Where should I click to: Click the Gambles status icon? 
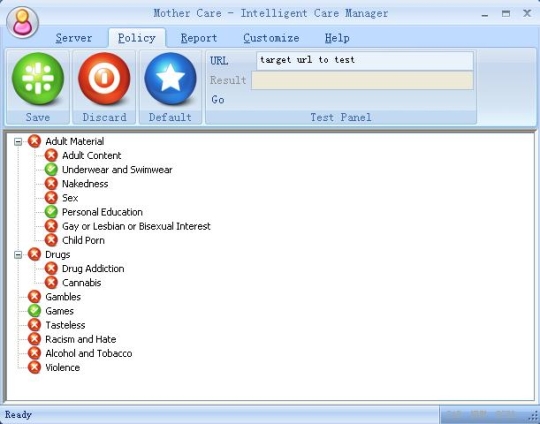[34, 297]
